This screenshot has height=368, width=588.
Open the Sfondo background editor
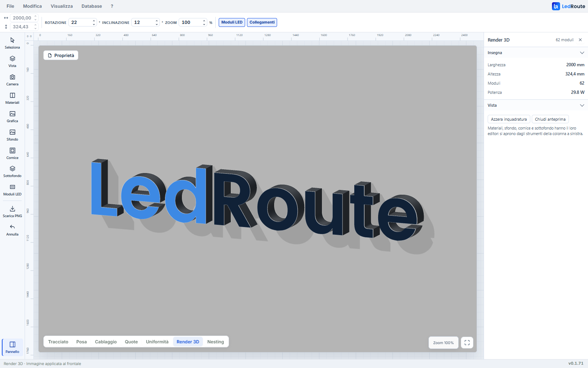tap(12, 135)
